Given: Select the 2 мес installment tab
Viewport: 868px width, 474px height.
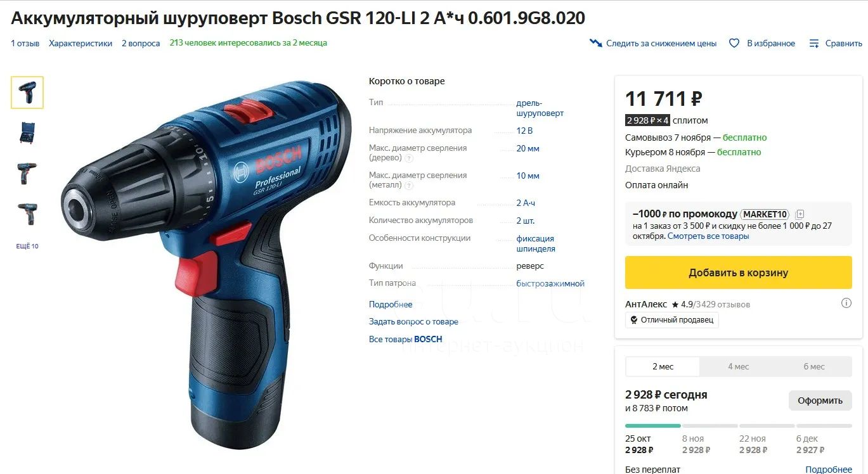Looking at the screenshot, I should [663, 366].
